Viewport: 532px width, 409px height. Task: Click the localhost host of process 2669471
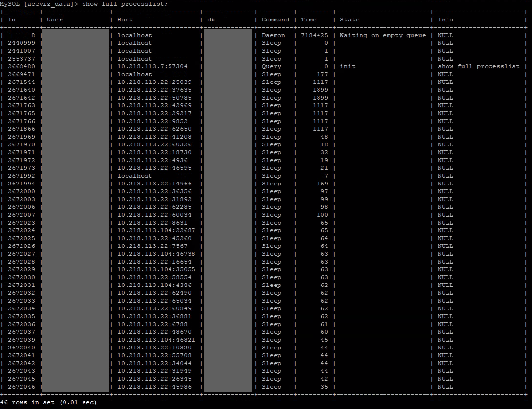(134, 74)
